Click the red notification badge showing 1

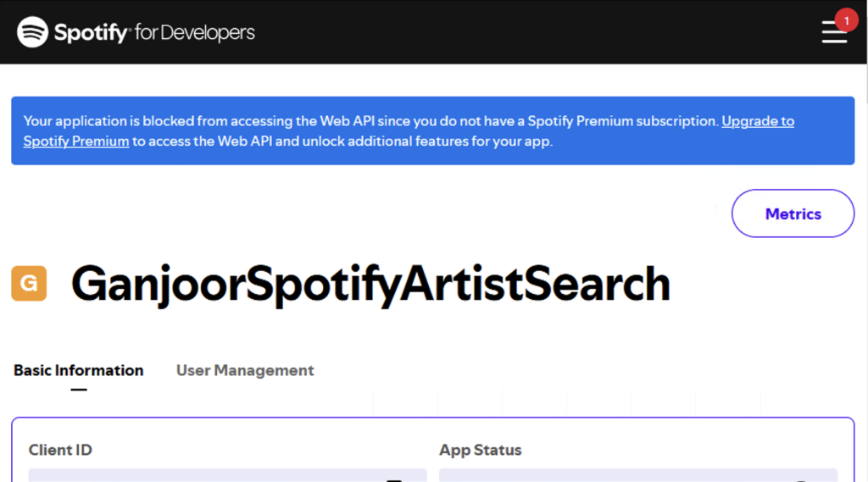846,20
